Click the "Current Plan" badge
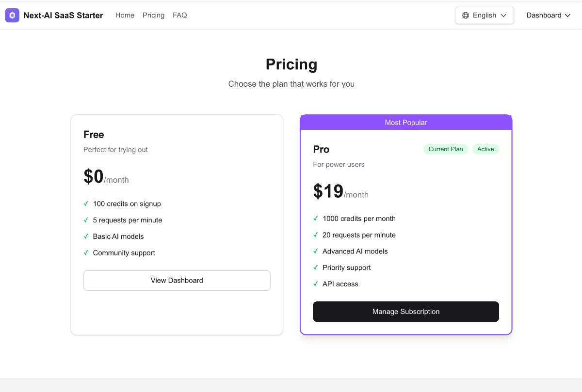Viewport: 582px width, 392px height. point(445,149)
